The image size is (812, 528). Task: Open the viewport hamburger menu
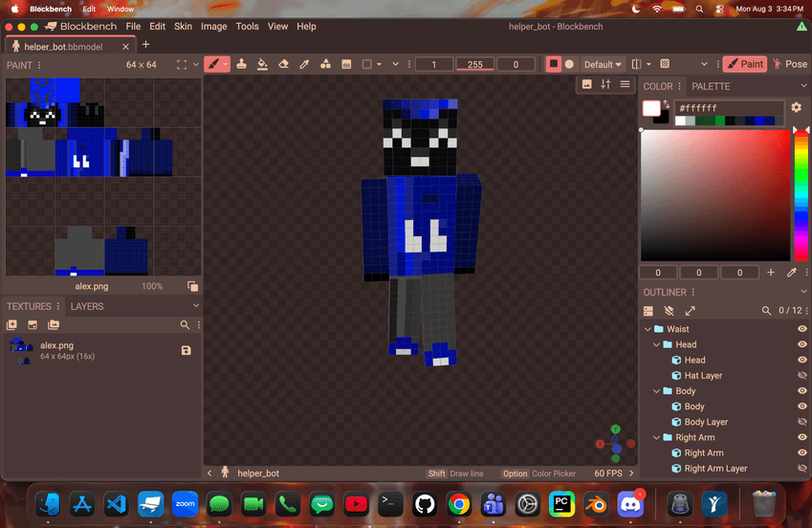coord(625,84)
